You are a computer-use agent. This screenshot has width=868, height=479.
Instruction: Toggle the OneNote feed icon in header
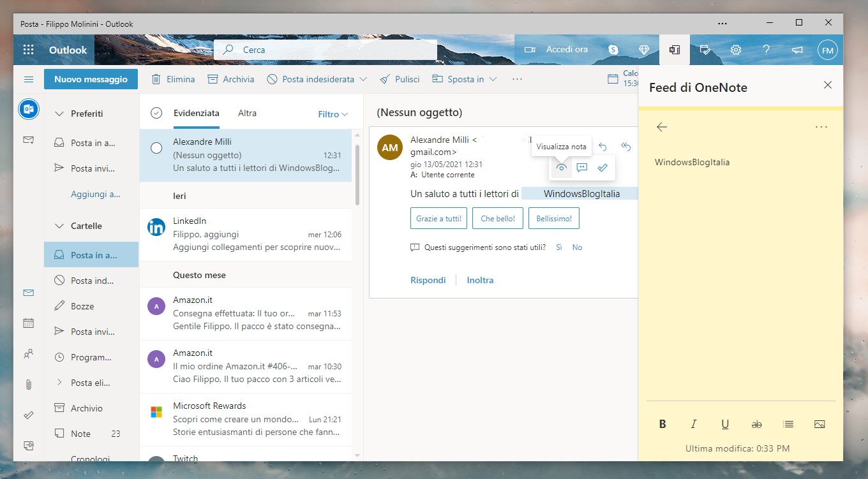point(674,50)
